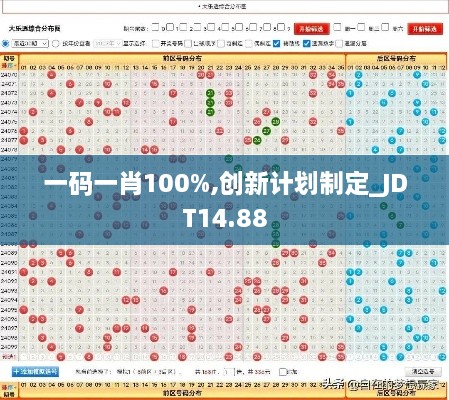
Task: Uncheck the first checked blue display checkbox
Action: point(276,44)
